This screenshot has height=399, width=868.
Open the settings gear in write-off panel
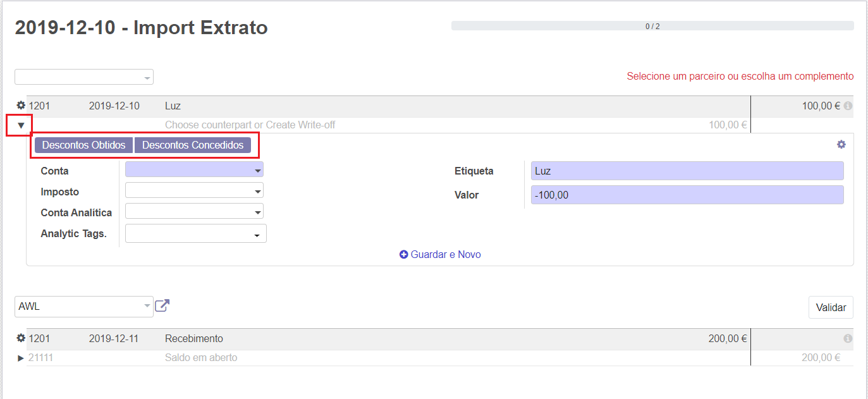coord(841,145)
